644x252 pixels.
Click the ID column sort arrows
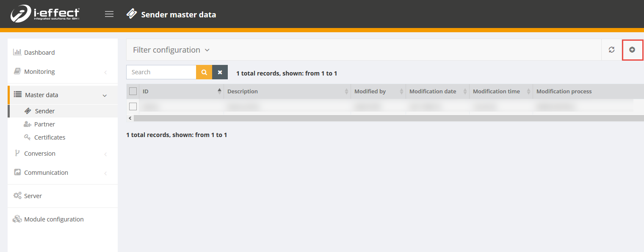point(219,91)
